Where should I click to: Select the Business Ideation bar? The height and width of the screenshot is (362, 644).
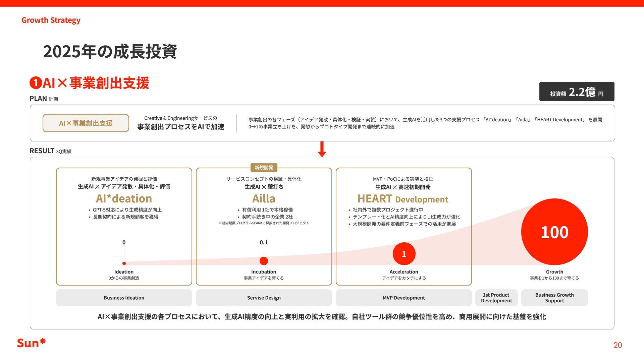tap(124, 298)
